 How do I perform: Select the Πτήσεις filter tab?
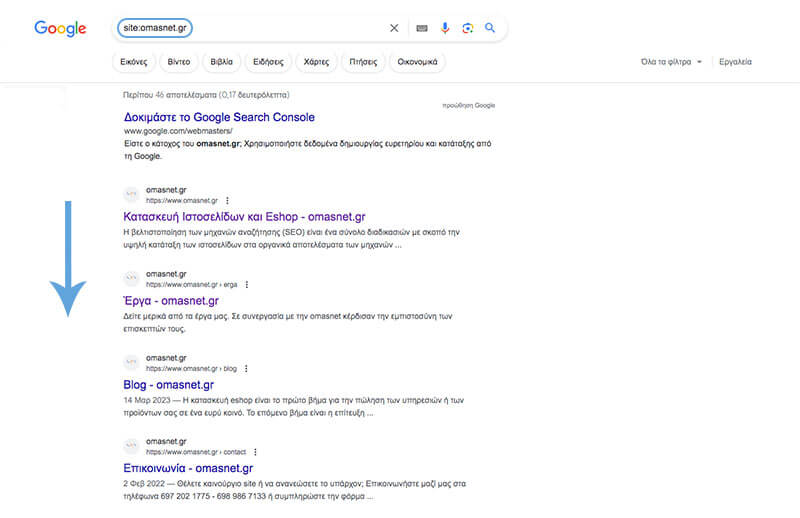(363, 62)
